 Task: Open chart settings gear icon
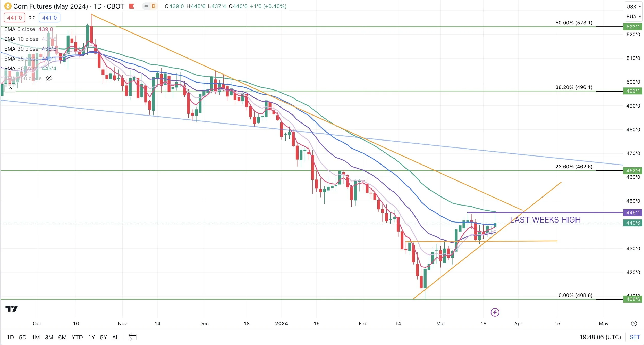pos(634,323)
